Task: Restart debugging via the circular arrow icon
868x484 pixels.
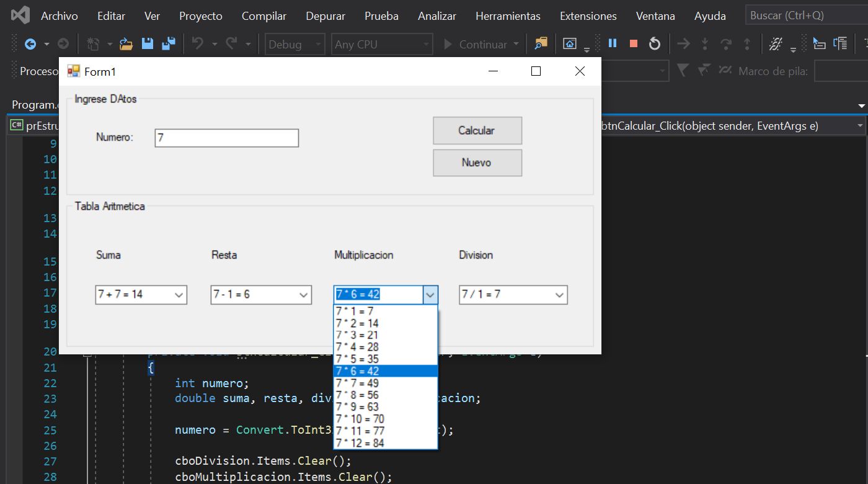Action: 655,43
